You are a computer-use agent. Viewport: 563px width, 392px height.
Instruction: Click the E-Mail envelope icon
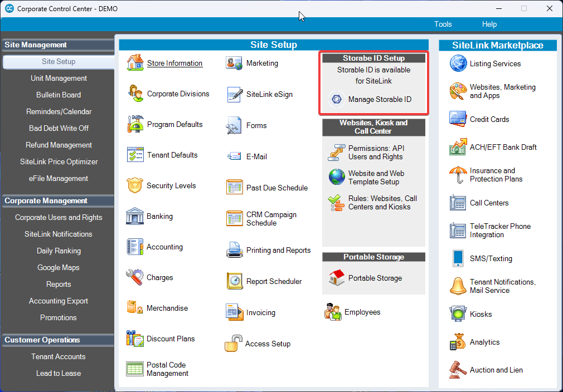click(x=234, y=156)
